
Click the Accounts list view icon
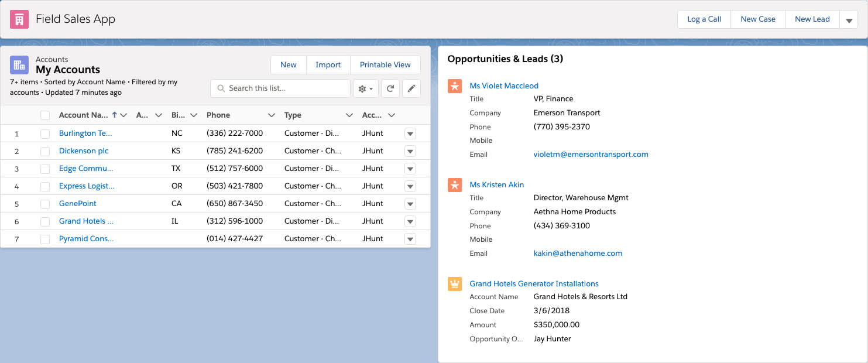pos(19,65)
